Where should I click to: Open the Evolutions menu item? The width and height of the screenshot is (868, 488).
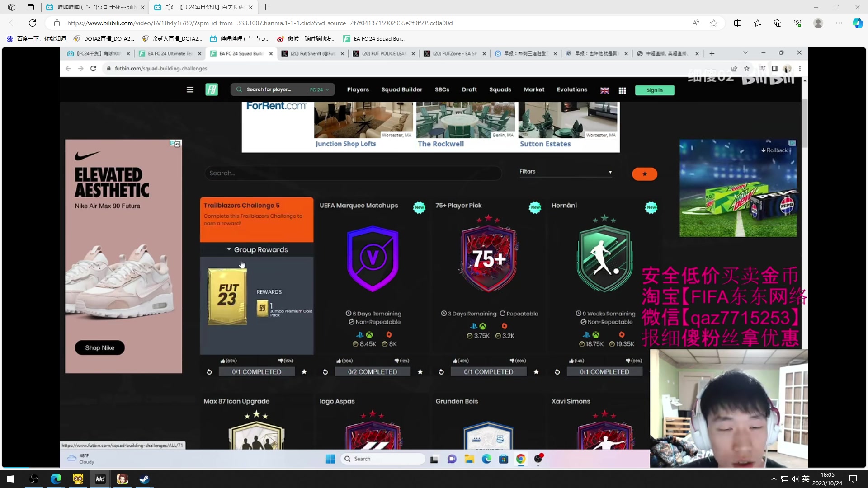click(x=572, y=89)
